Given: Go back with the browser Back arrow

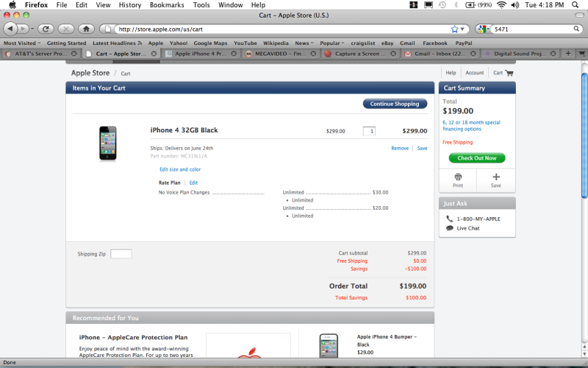Looking at the screenshot, I should click(10, 29).
